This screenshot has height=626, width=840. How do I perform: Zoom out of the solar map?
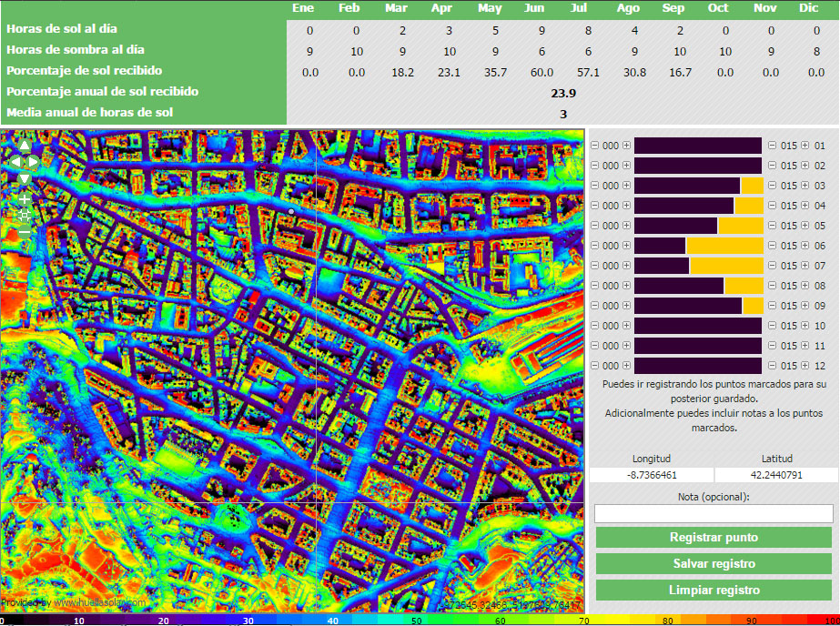coord(25,232)
